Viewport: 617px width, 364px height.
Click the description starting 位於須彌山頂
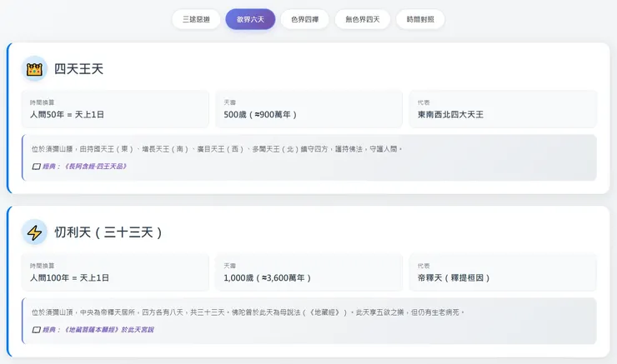coord(248,312)
